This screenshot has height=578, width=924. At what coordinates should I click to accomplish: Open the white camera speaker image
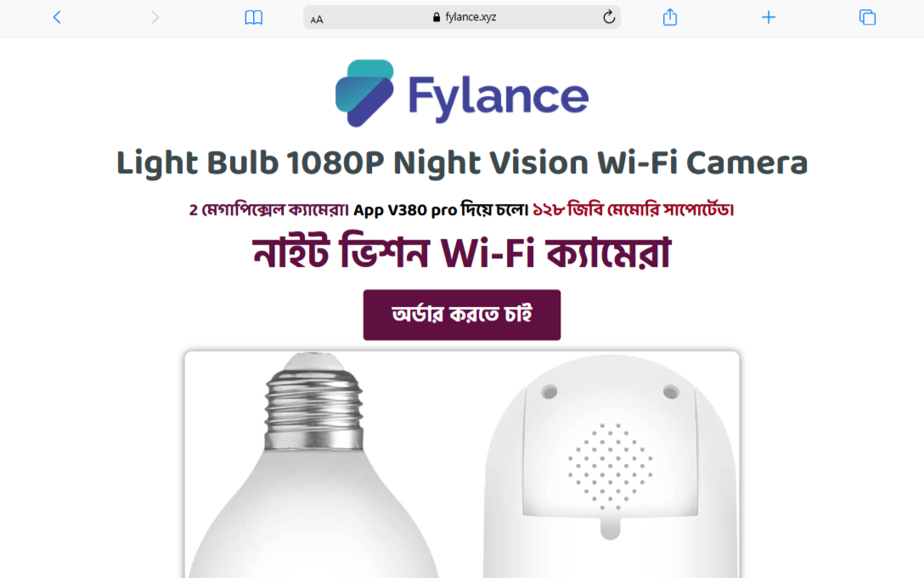(610, 465)
